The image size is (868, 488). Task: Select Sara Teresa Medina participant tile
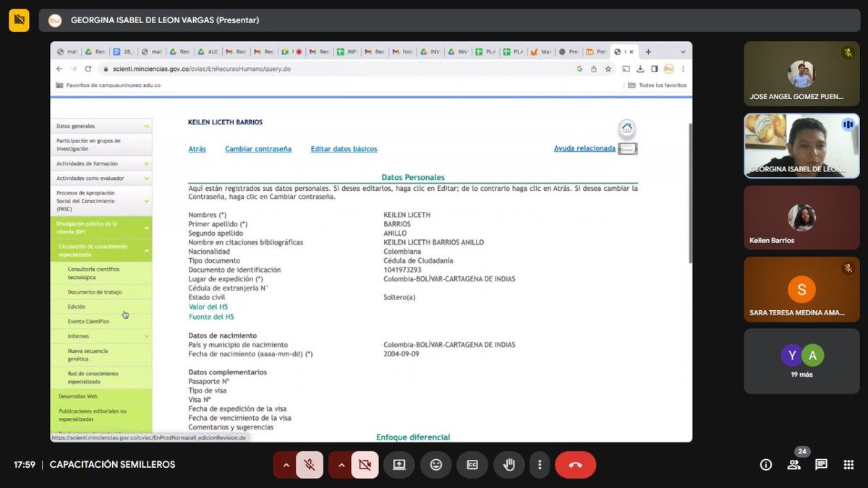tap(801, 289)
